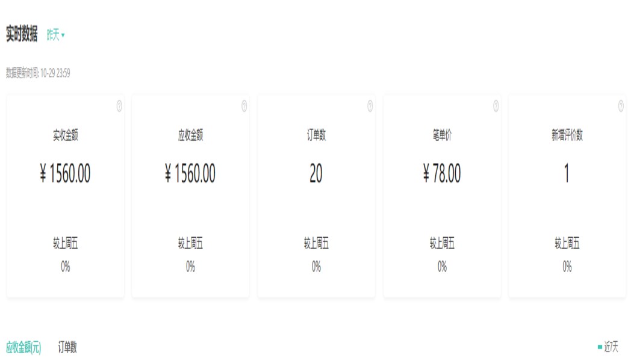628x364 pixels.
Task: Click the 实收金额 card title label
Action: [65, 136]
